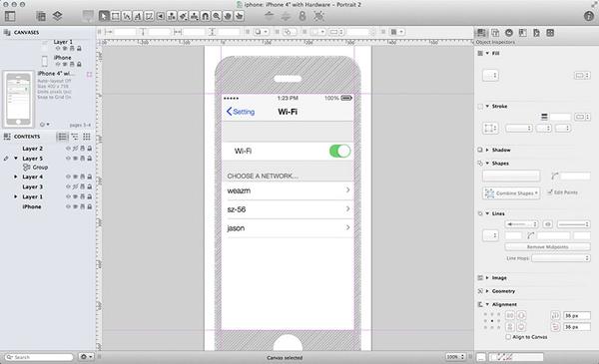Open the stencils window icon in toolbar
Viewport: 599px width, 364px height.
41,16
